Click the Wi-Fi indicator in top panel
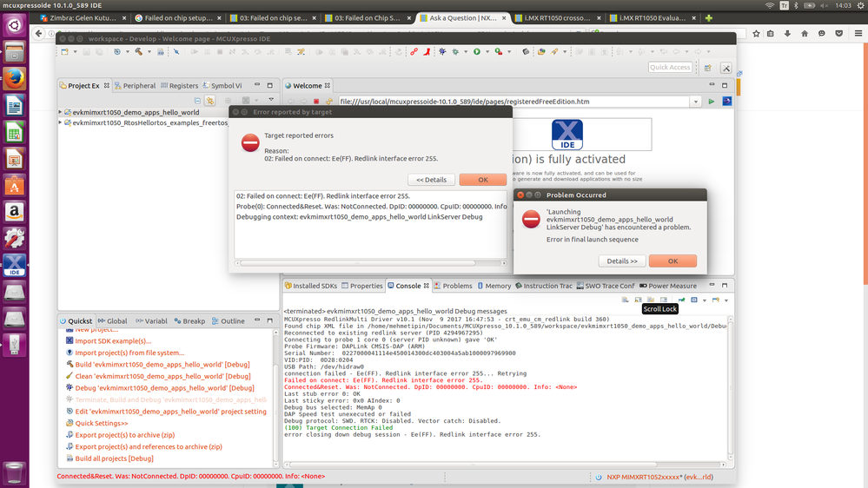 coord(770,5)
